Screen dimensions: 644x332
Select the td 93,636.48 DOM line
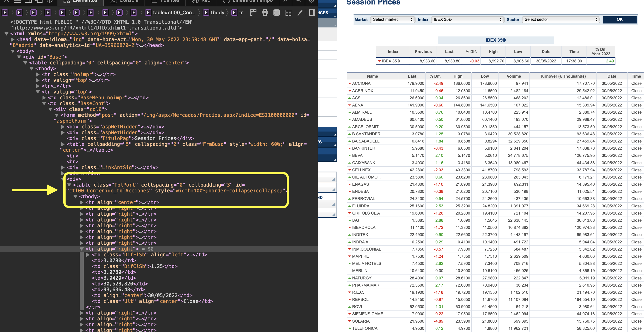[x=118, y=289]
